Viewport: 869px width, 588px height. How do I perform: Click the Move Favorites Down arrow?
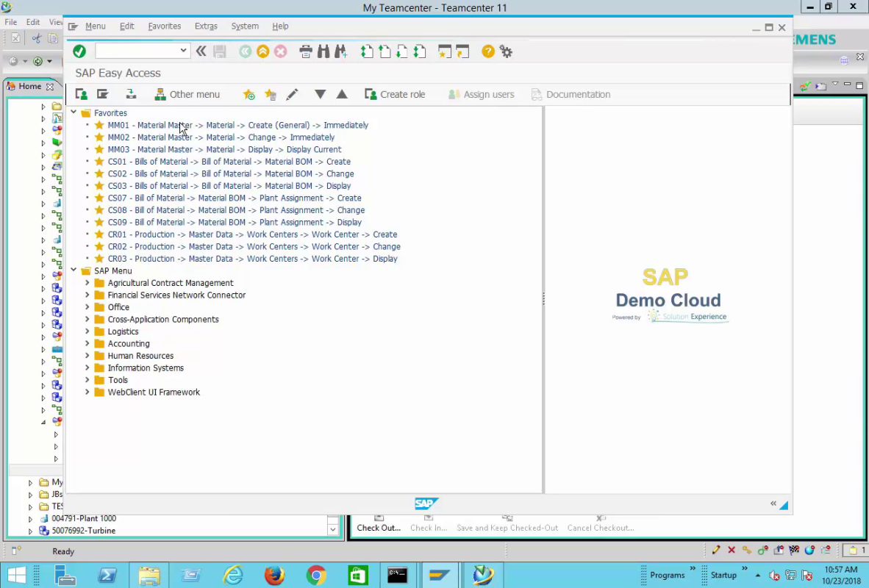click(x=320, y=94)
